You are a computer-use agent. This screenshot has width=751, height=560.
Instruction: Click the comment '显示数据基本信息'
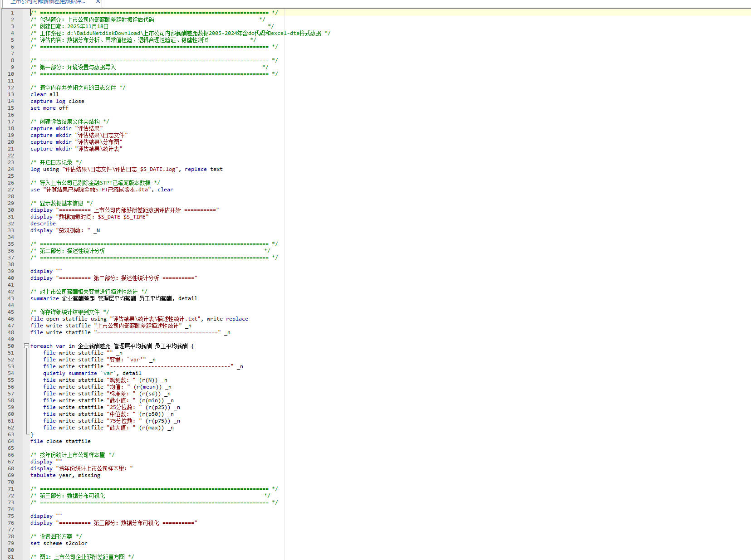(62, 203)
